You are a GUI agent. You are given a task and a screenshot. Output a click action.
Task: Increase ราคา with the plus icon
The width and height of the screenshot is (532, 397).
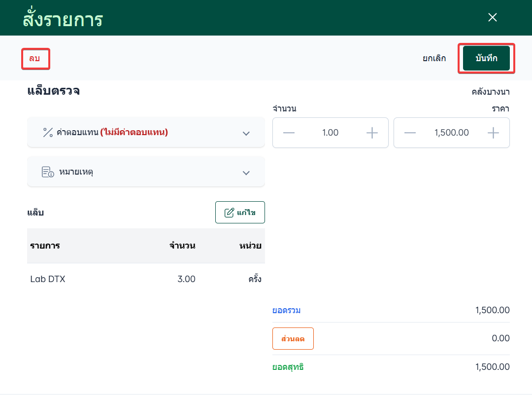pyautogui.click(x=493, y=133)
